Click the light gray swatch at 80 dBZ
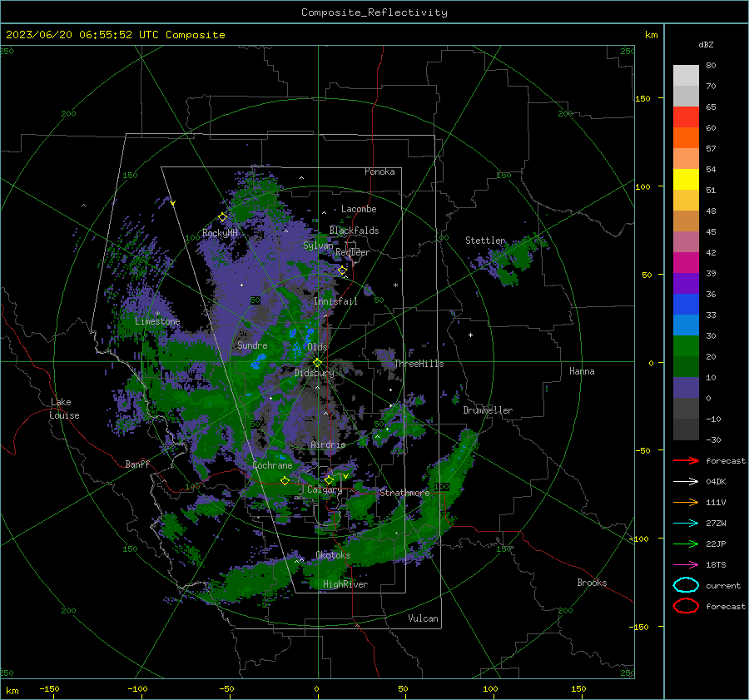Viewport: 749px width, 700px height. pyautogui.click(x=686, y=76)
